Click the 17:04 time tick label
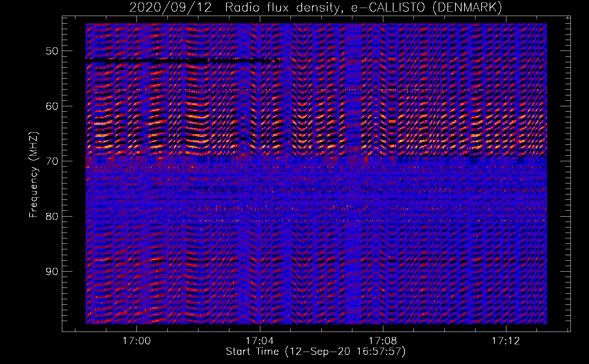The height and width of the screenshot is (364, 589). click(260, 341)
